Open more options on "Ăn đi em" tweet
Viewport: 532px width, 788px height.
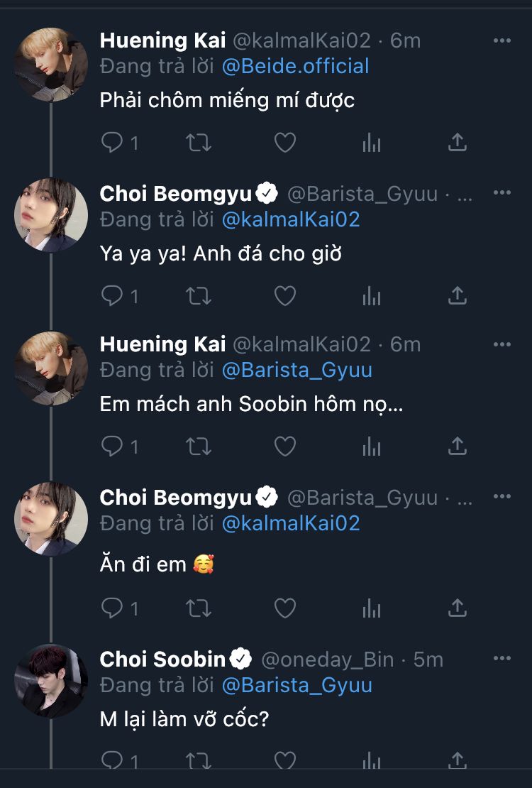click(x=501, y=497)
